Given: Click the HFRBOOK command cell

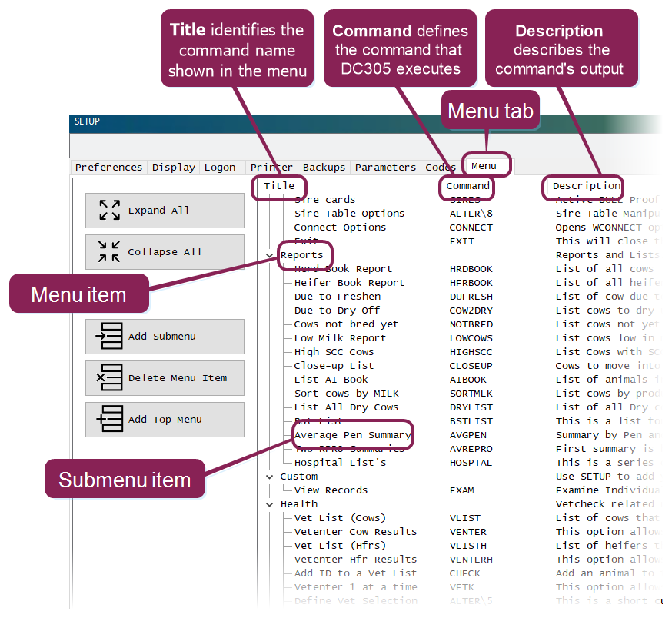Looking at the screenshot, I should pos(471,283).
